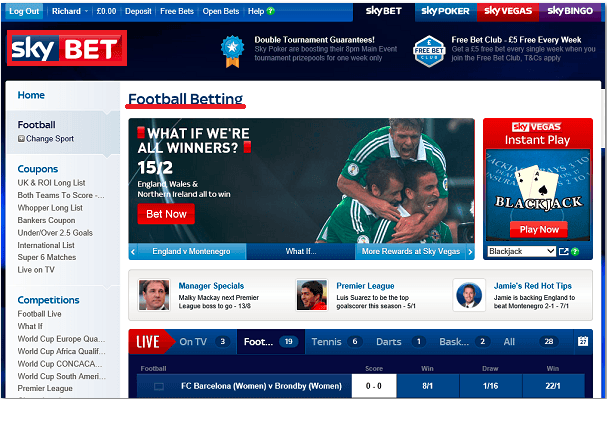Viewport: 607px width, 443px height.
Task: Select the All live events tab
Action: pyautogui.click(x=531, y=342)
